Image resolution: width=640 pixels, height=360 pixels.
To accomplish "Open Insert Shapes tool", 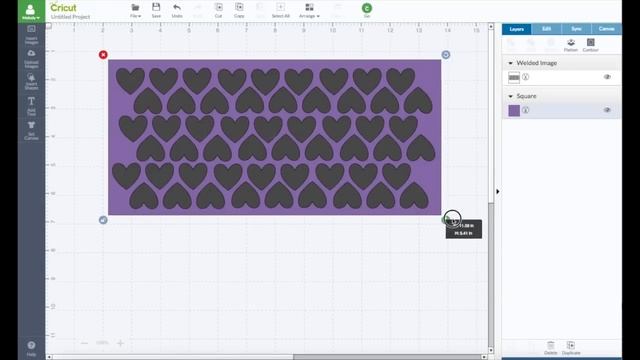I will pos(31,82).
